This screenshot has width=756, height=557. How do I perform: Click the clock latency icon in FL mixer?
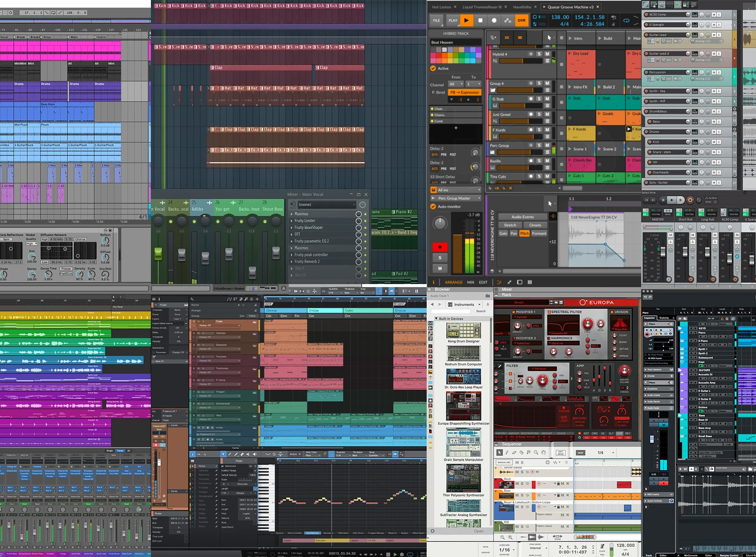(x=362, y=205)
